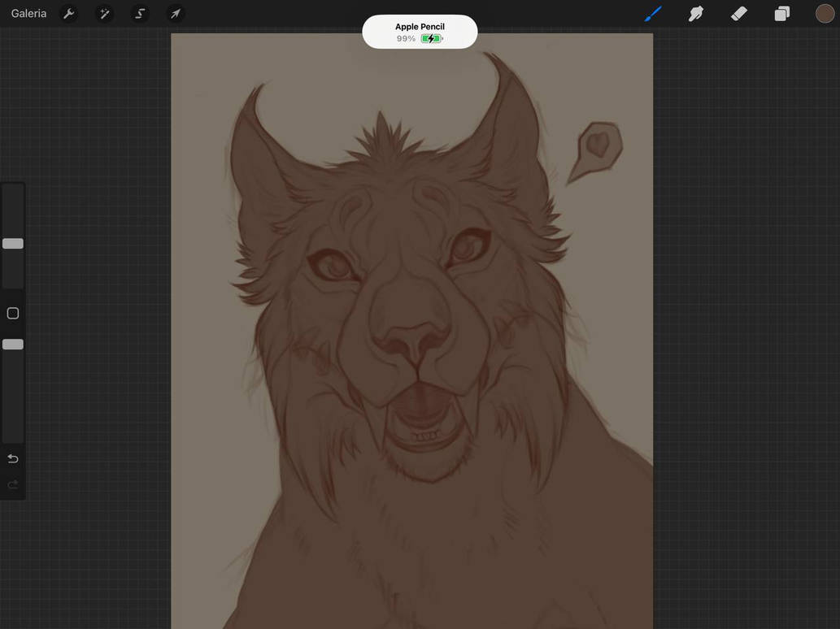Activate the Transform arrow tool
The height and width of the screenshot is (629, 840).
pyautogui.click(x=175, y=13)
